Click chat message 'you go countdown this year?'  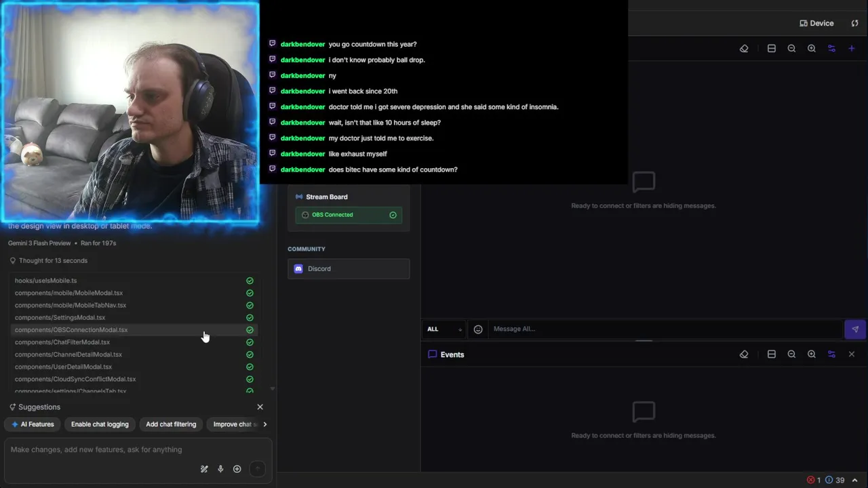tap(372, 44)
